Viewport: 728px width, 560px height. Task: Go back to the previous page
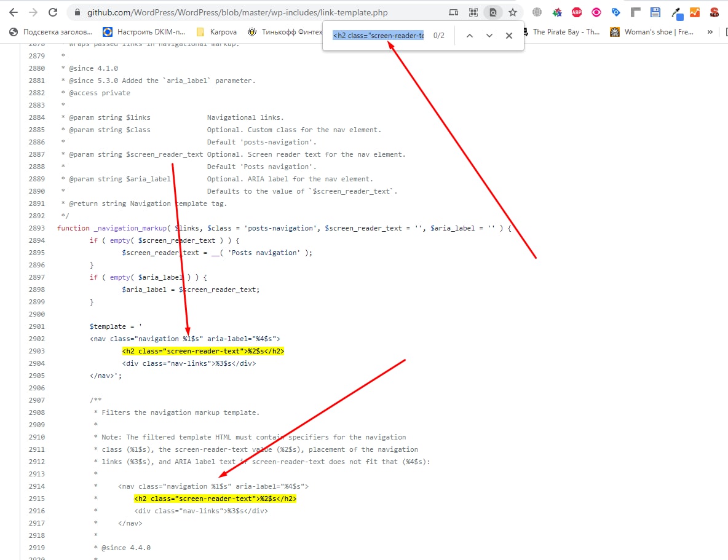[x=14, y=12]
